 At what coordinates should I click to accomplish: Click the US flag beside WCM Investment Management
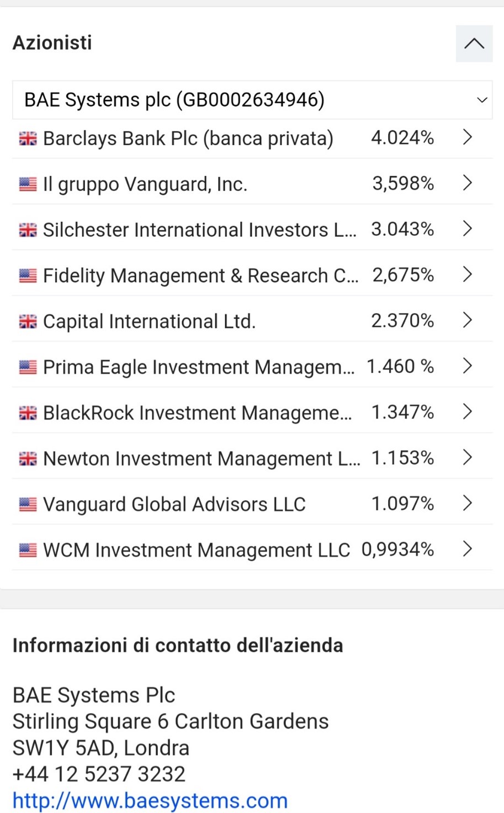(28, 550)
